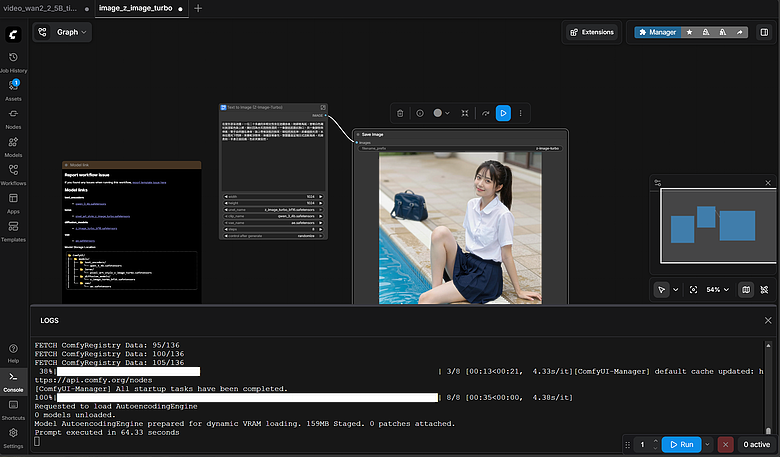Screen dimensions: 780x457
Task: Click the Extensions button
Action: [x=592, y=32]
